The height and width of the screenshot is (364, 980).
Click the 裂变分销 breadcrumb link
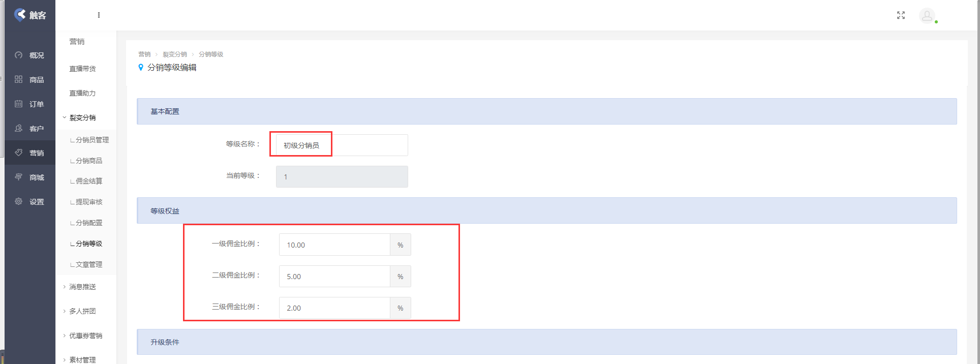175,54
